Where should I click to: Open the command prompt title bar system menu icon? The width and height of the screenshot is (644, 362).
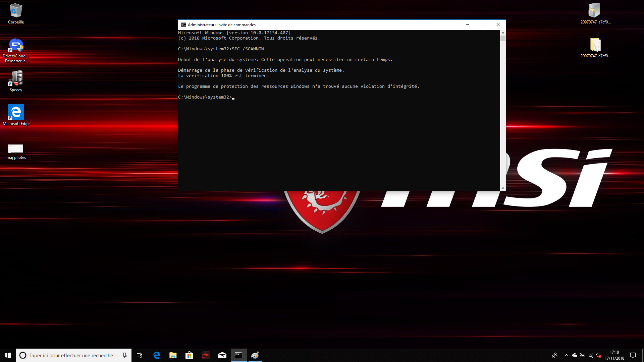183,25
